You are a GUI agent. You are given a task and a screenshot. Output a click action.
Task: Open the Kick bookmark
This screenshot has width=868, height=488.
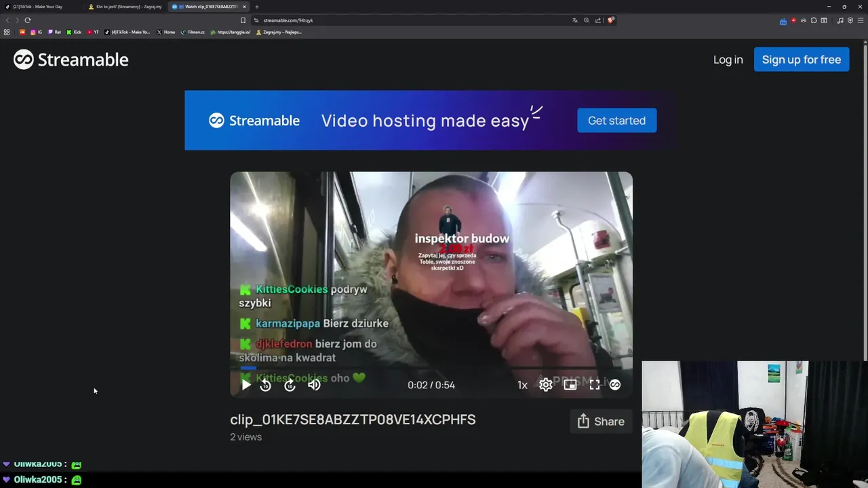(74, 32)
